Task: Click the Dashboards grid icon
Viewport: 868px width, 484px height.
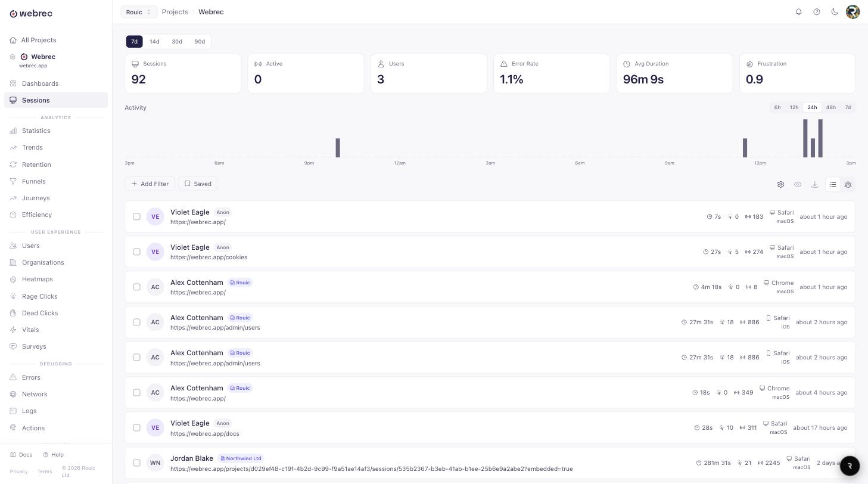Action: 13,83
